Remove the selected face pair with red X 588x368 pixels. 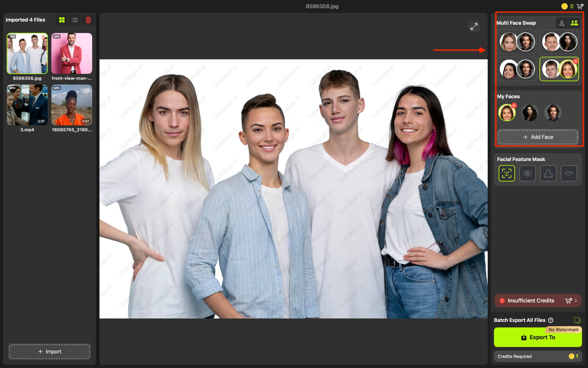tap(575, 61)
